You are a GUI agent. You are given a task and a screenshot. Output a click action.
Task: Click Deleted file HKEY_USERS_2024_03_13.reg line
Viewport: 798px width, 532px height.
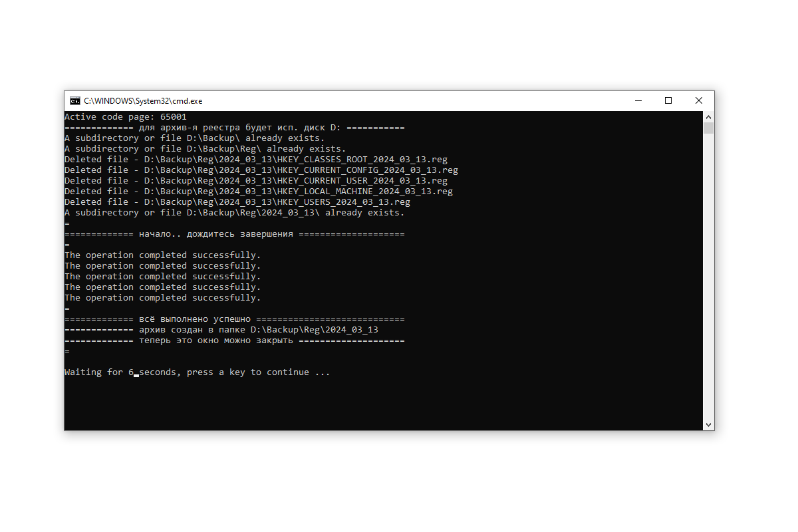pyautogui.click(x=237, y=202)
